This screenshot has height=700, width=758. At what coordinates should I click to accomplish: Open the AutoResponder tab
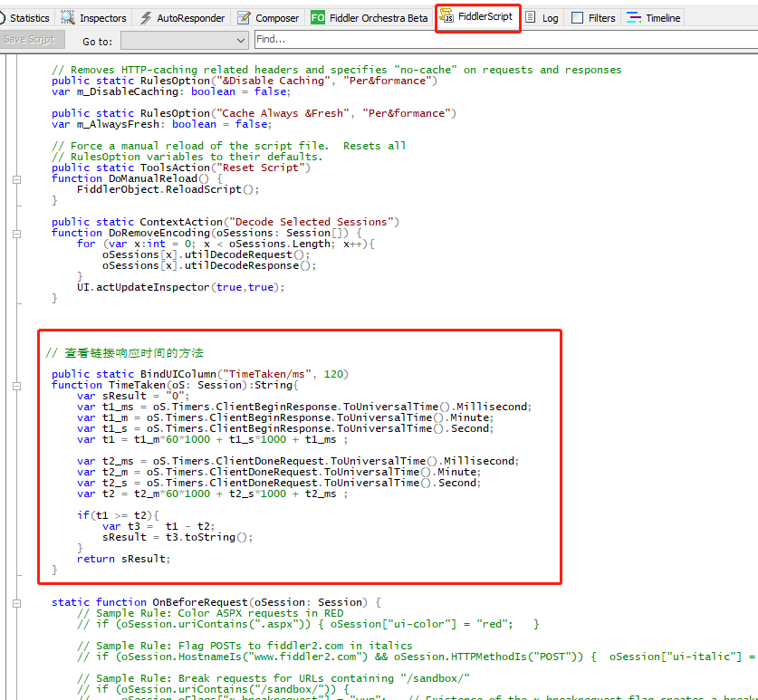182,18
